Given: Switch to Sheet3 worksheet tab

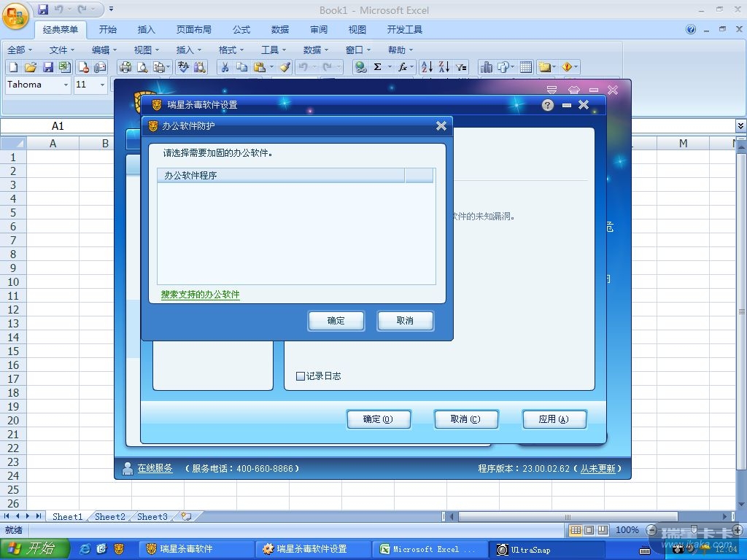Looking at the screenshot, I should (x=152, y=516).
